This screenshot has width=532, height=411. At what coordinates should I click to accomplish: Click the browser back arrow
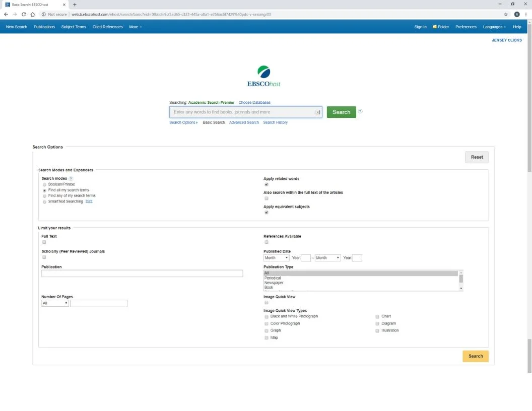coord(6,14)
